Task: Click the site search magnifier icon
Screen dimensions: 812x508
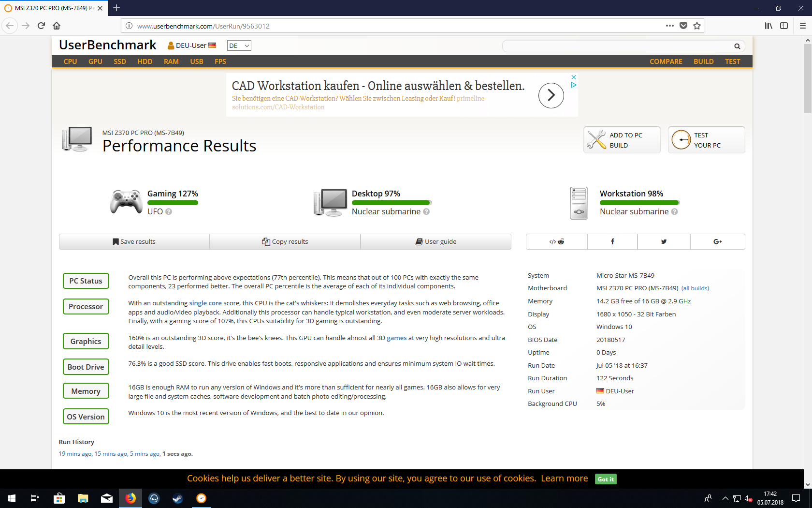Action: (x=737, y=46)
